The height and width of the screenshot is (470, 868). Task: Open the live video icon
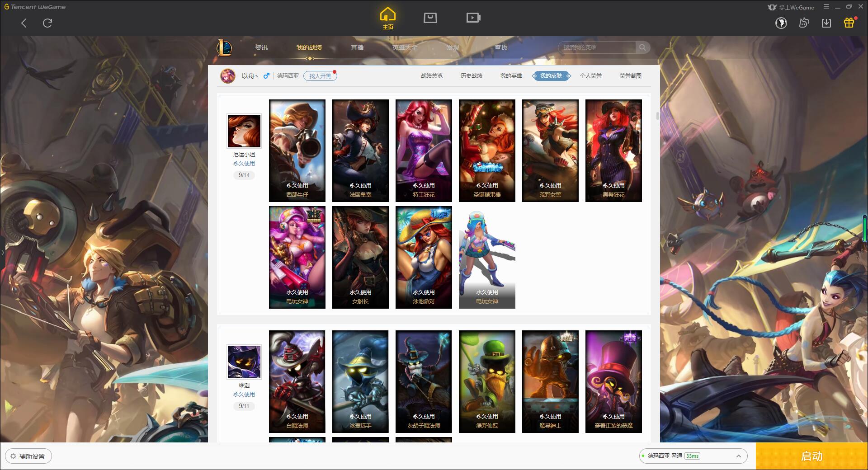pyautogui.click(x=473, y=18)
